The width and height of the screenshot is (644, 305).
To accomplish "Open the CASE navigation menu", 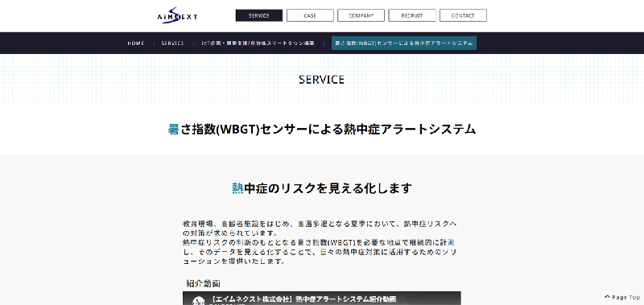I will (310, 15).
